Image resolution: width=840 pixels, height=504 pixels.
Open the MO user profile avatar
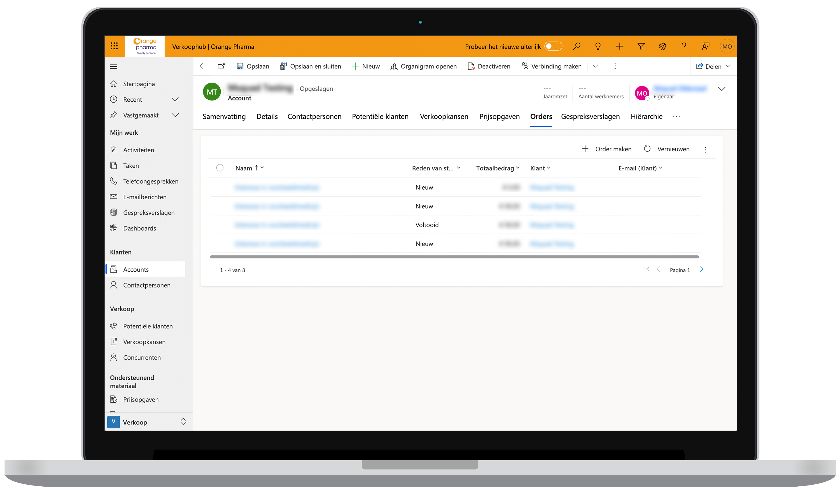(727, 46)
